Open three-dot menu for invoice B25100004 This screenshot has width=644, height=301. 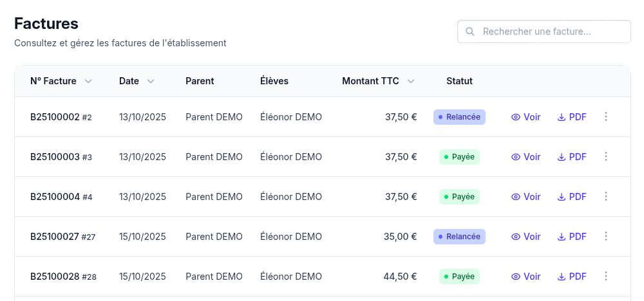[605, 197]
